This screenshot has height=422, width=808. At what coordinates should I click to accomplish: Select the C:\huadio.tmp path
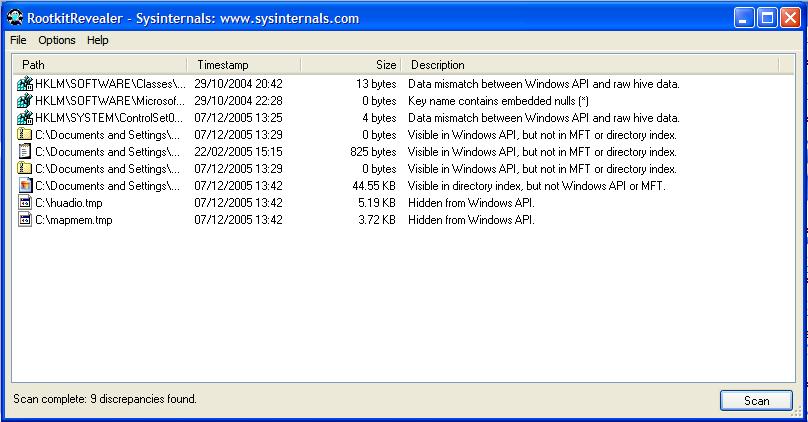click(69, 203)
